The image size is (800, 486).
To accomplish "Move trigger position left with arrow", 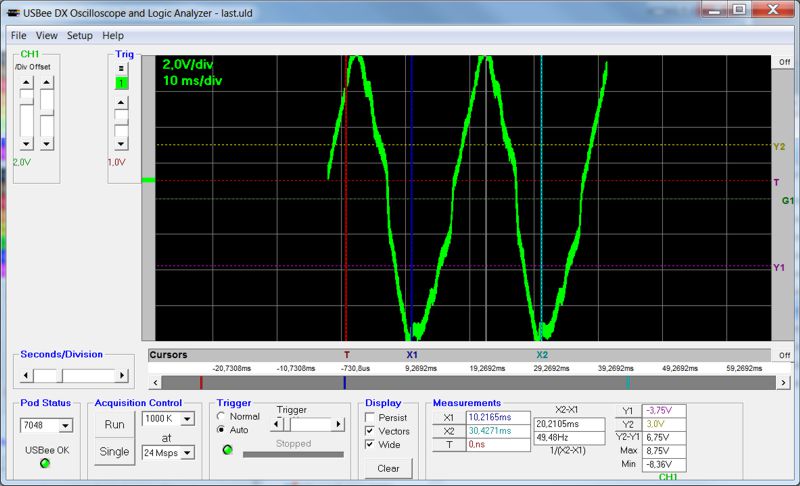I will click(x=277, y=424).
